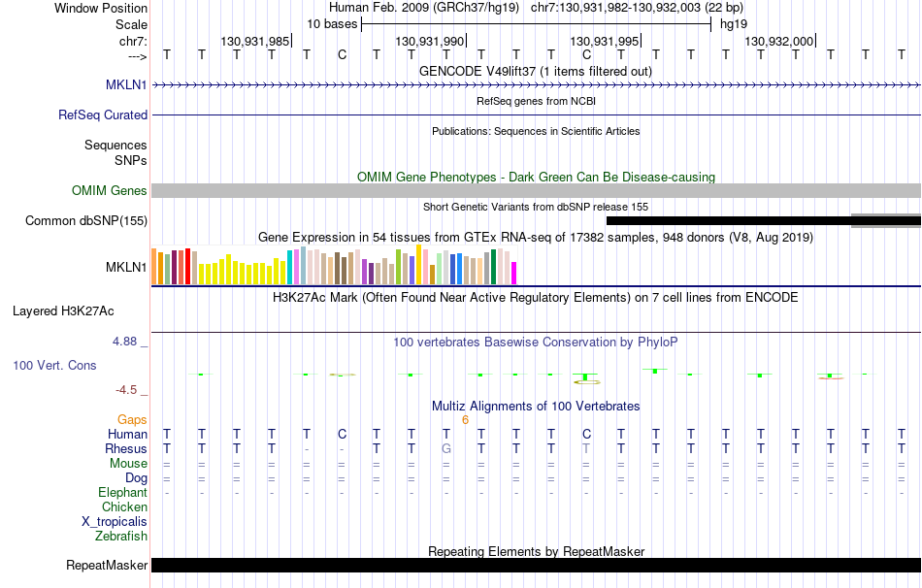
Task: Click the gray dbSNP item at right edge
Action: [885, 220]
